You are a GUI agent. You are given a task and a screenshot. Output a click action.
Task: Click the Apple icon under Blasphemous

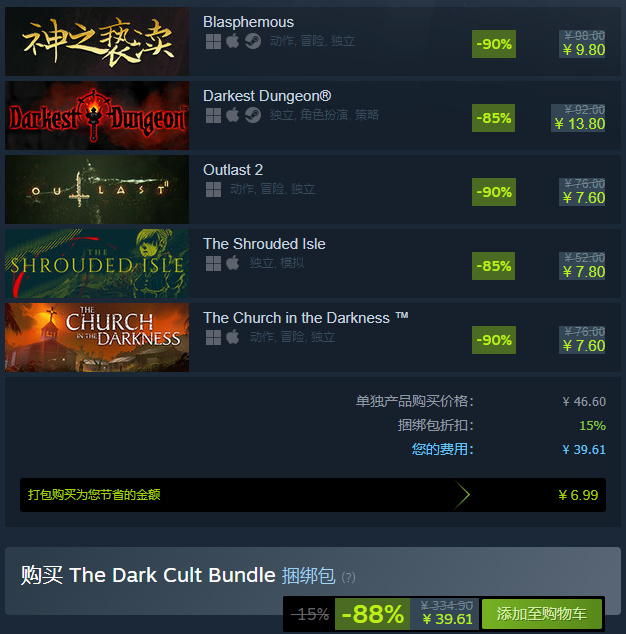pos(233,41)
